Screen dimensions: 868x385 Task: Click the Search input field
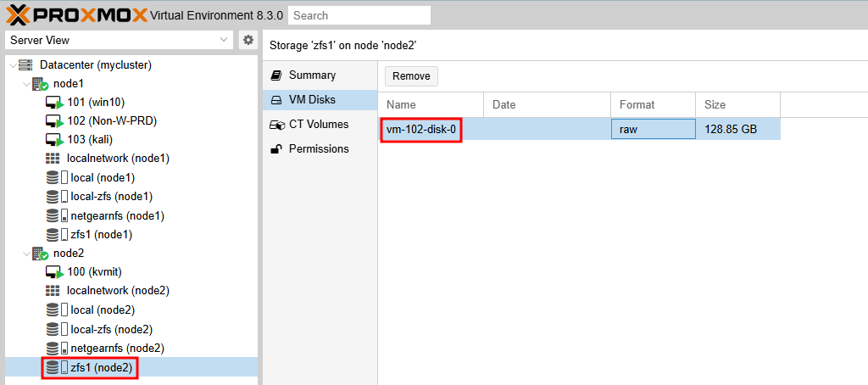pyautogui.click(x=359, y=15)
